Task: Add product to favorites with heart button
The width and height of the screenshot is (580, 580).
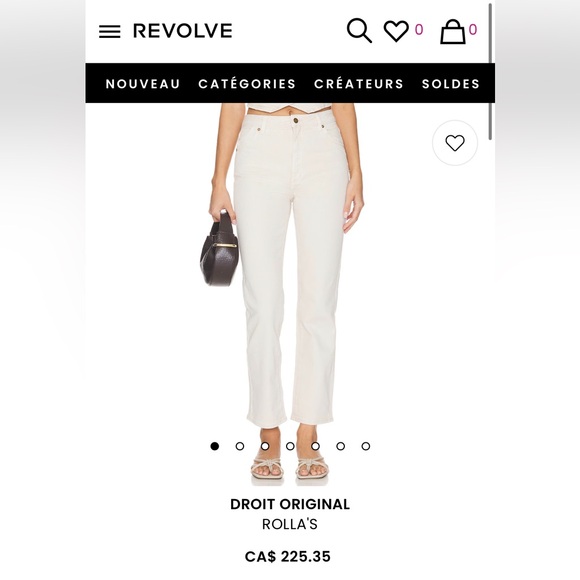Action: tap(455, 143)
